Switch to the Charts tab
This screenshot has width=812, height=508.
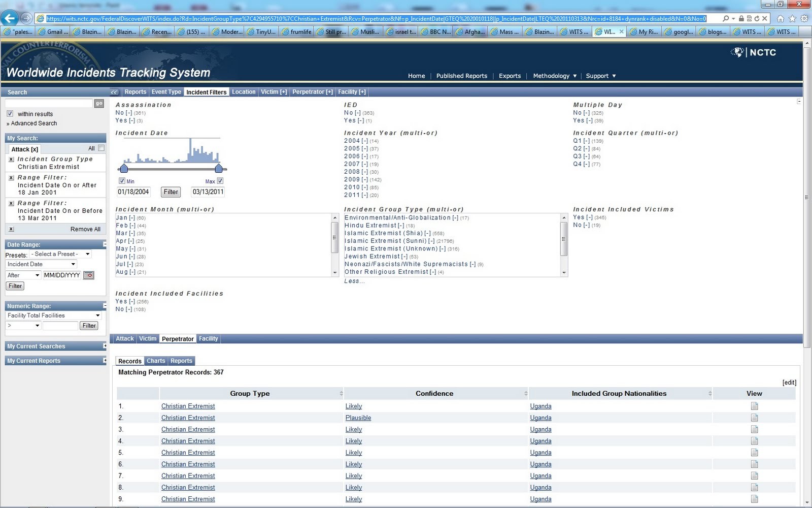tap(155, 361)
